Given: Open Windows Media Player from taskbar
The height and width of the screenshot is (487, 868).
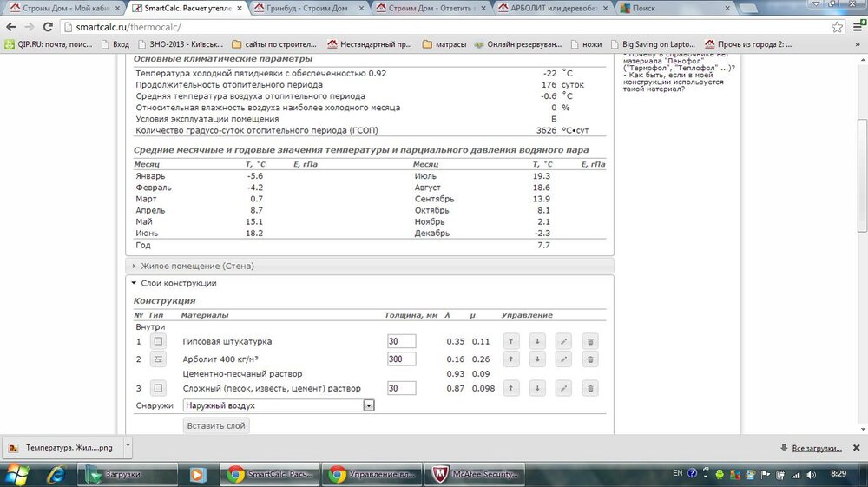Looking at the screenshot, I should 198,474.
